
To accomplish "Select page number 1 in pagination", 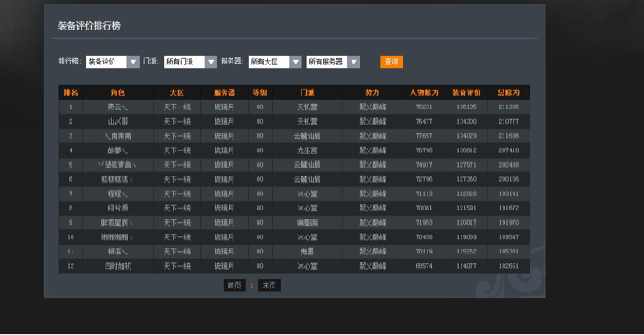I will click(x=251, y=285).
